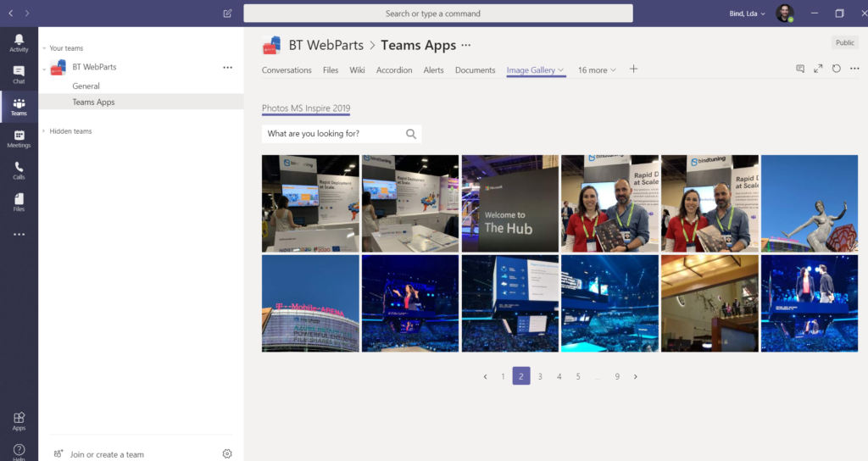Viewport: 868px width, 461px height.
Task: Open the Files icon in sidebar
Action: [19, 202]
